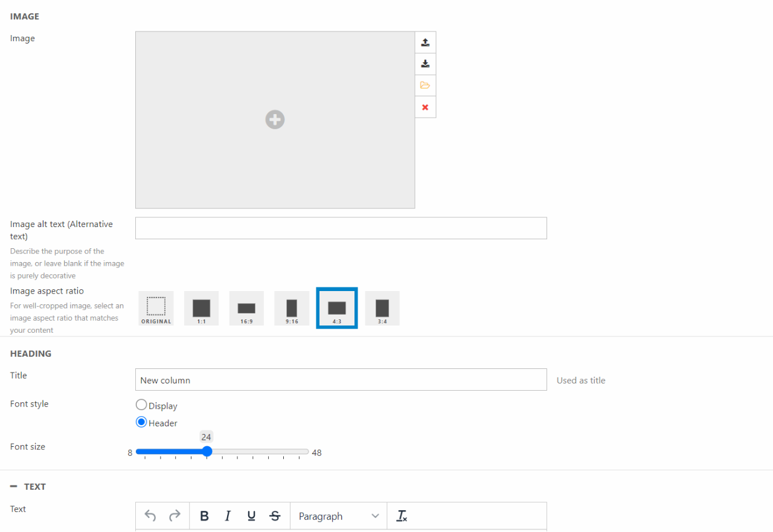
Task: Redo text edit
Action: coord(175,516)
